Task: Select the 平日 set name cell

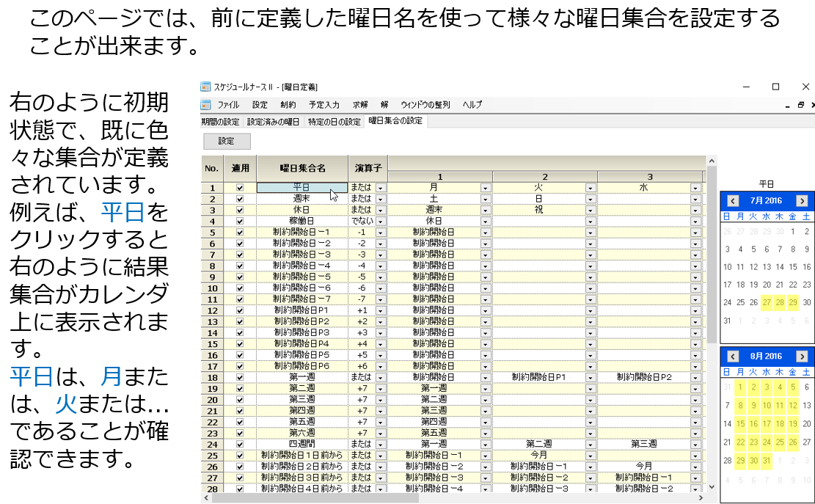Action: [x=302, y=188]
